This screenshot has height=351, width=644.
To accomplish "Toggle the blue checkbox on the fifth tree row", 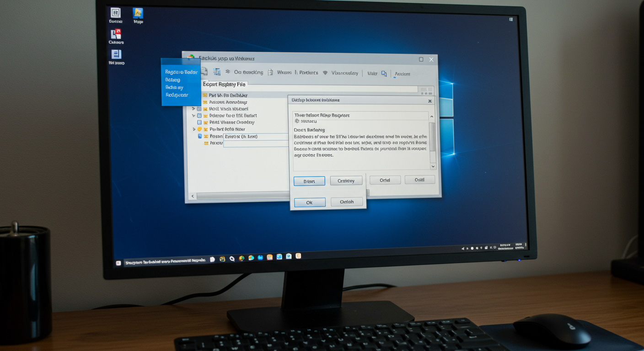I will [199, 122].
